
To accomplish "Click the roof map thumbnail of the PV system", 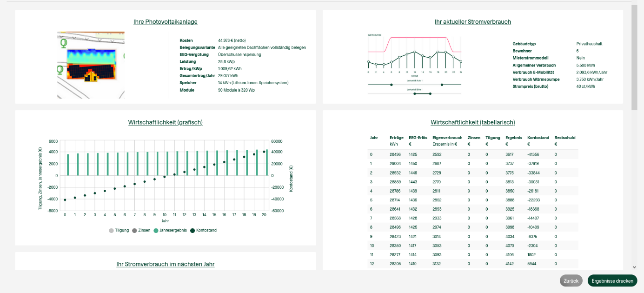I will coord(91,65).
